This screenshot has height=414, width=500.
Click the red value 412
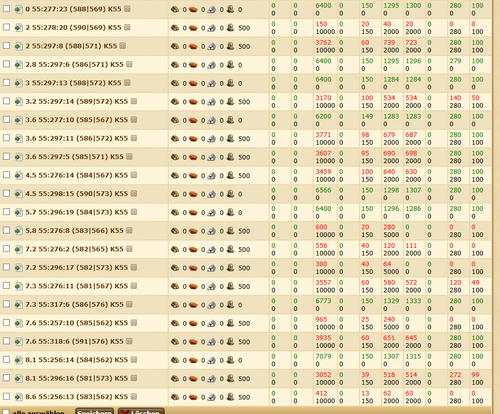click(x=321, y=393)
